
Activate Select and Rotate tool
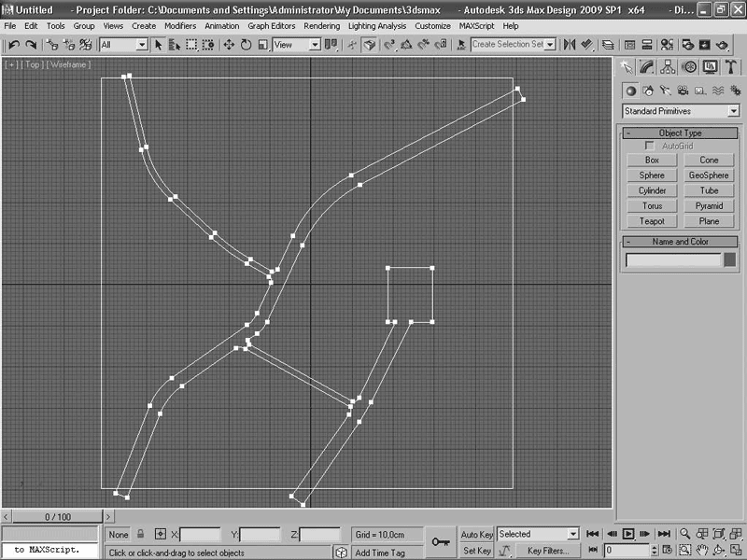click(x=246, y=45)
